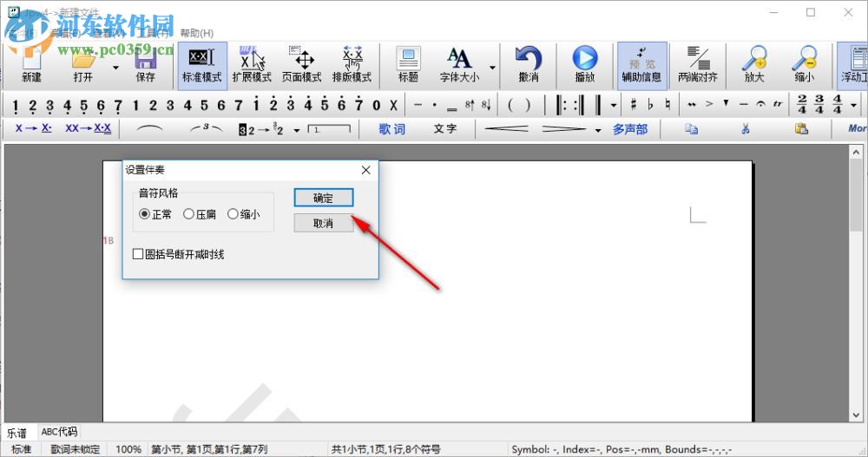This screenshot has height=457, width=868.
Task: Select the 正常 note style radio
Action: (x=155, y=214)
